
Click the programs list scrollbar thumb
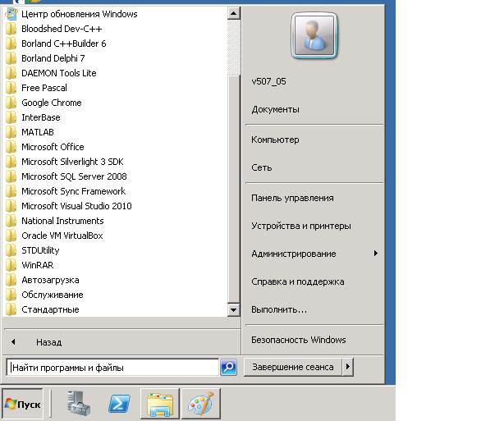234,189
